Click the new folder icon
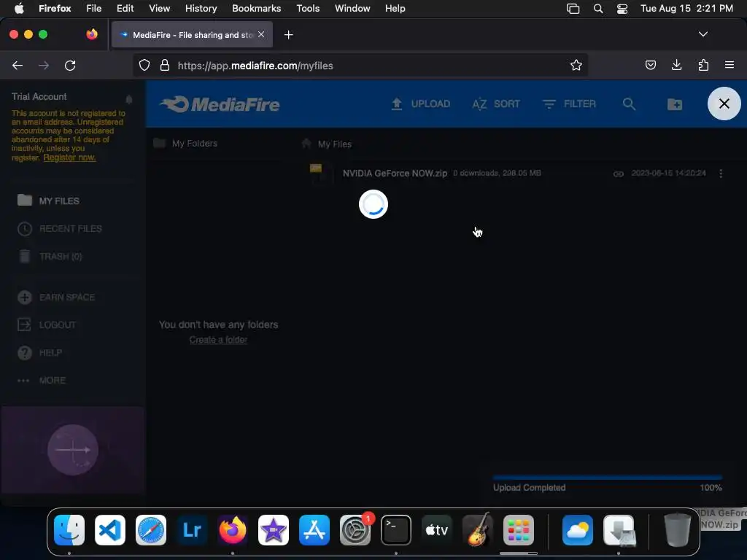 coord(675,104)
